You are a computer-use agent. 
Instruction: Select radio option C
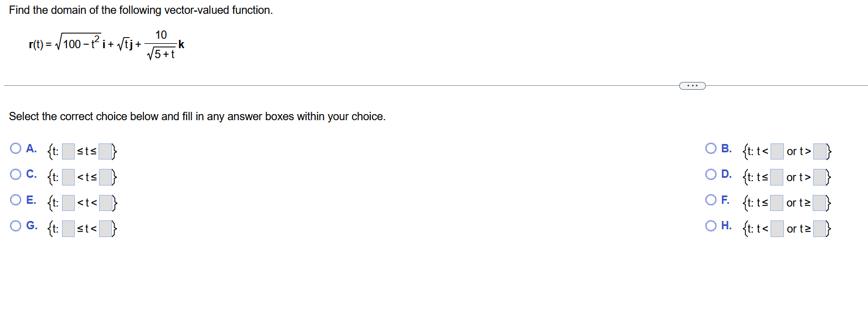16,174
